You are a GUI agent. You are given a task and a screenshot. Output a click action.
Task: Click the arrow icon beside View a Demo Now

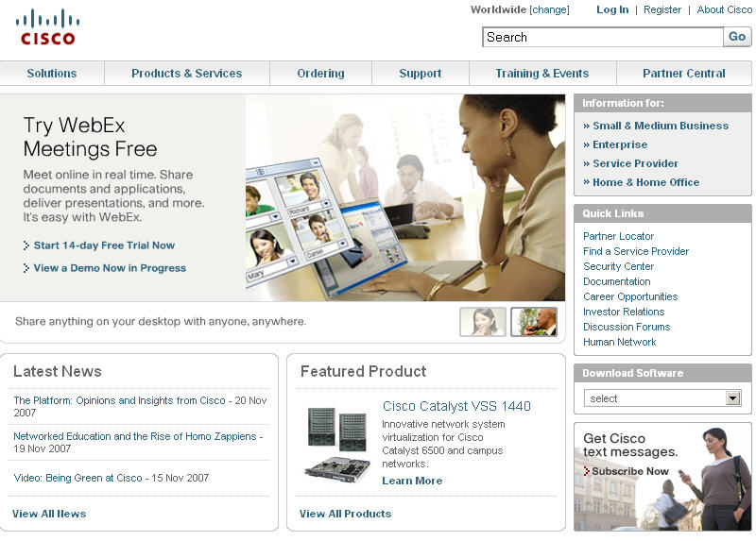(26, 268)
